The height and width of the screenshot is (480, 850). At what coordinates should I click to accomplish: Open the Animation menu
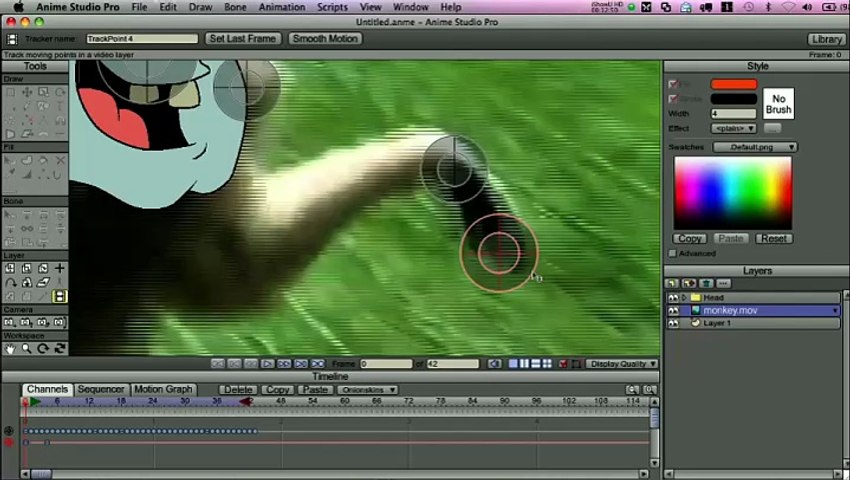pyautogui.click(x=282, y=7)
